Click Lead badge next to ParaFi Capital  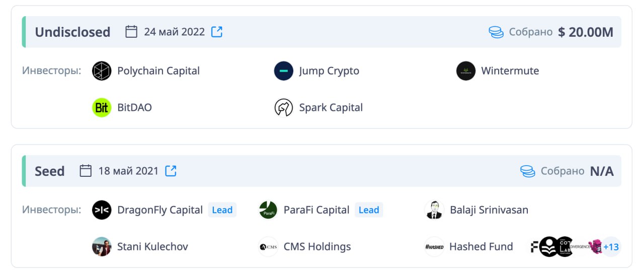point(369,210)
